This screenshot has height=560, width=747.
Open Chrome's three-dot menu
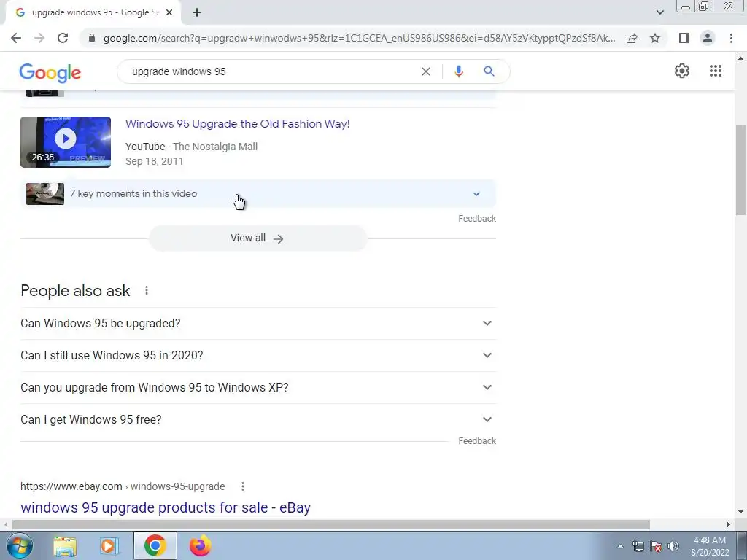[x=731, y=38]
